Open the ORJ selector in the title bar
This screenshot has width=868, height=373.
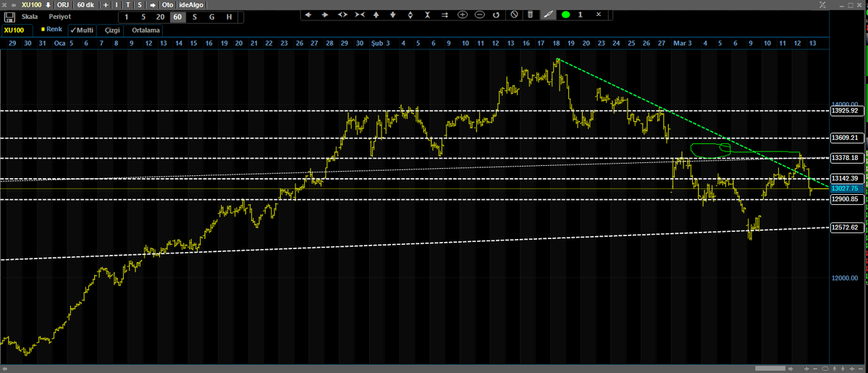point(62,5)
